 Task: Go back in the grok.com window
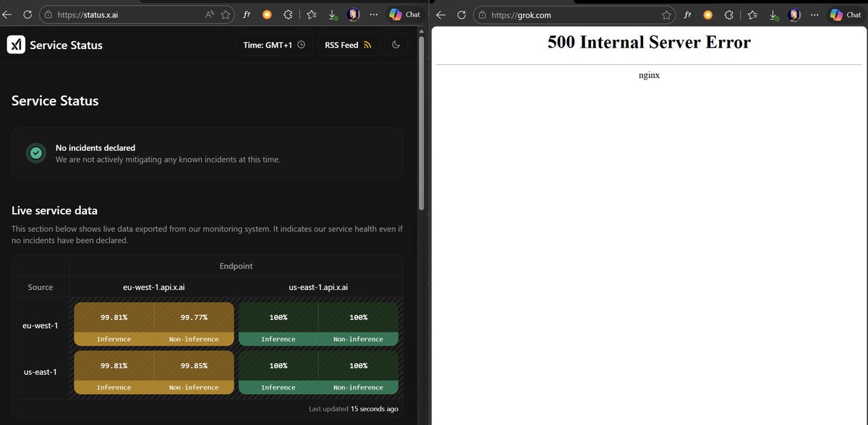(441, 14)
